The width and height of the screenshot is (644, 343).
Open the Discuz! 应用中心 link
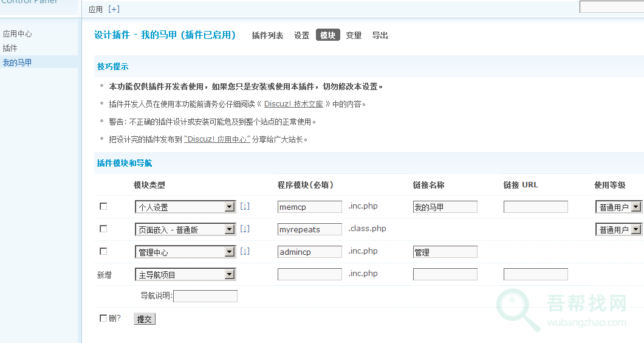(x=217, y=139)
